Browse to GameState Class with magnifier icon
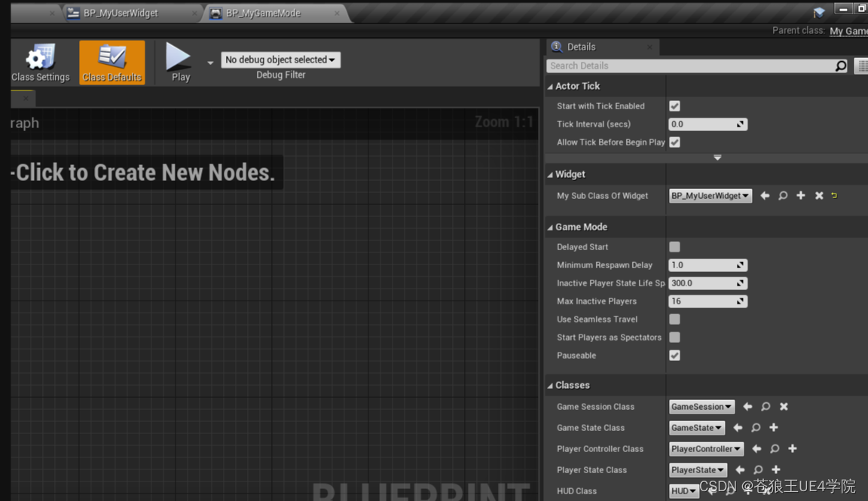 click(x=755, y=427)
